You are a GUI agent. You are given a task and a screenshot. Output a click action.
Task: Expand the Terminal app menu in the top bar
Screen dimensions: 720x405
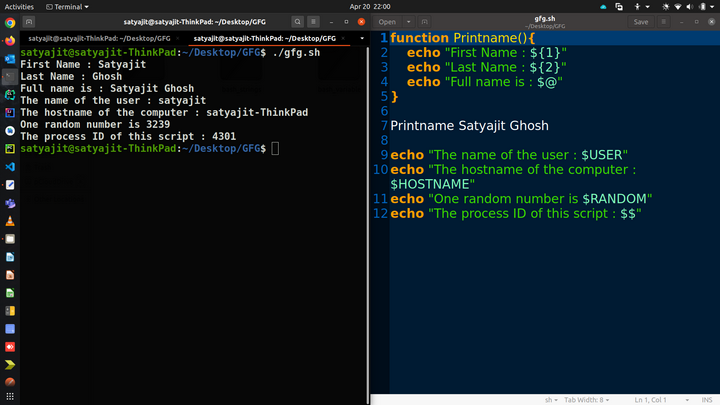[x=68, y=6]
